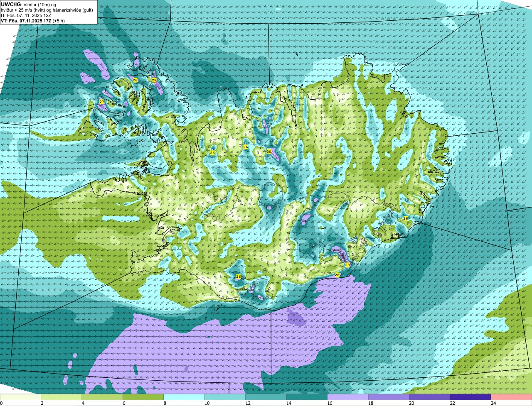Click the 20–22 m/s legend color swatch
532x406 pixels.
click(x=430, y=397)
